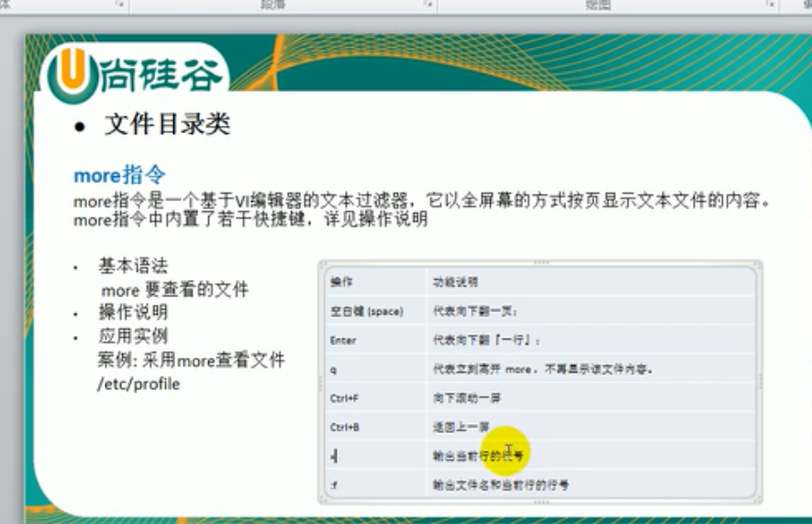Click the table's top middle sizing handle

click(541, 262)
